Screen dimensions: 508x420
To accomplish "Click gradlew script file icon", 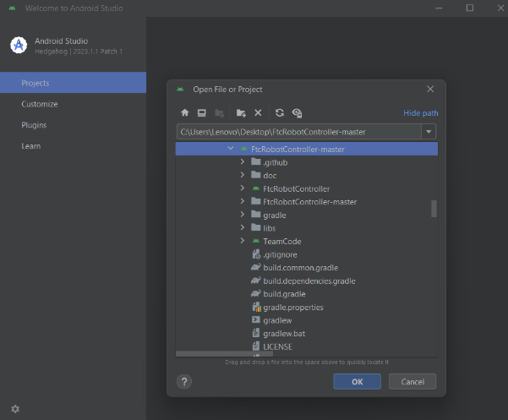I will [x=256, y=320].
